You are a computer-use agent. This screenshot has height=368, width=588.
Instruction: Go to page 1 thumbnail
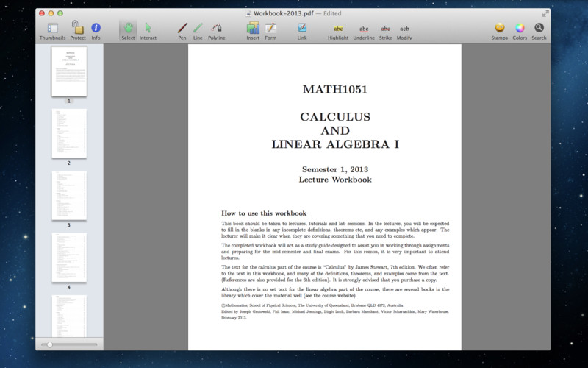[69, 71]
